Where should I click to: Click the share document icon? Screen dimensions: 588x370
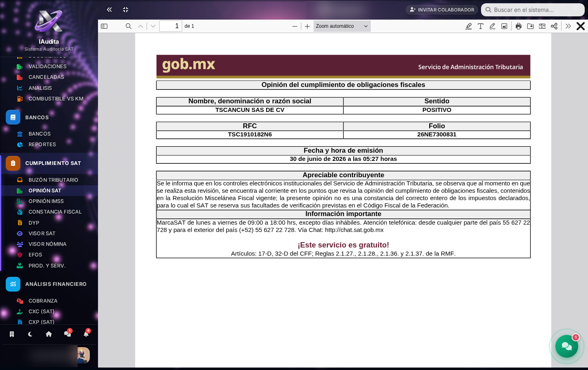tap(554, 26)
